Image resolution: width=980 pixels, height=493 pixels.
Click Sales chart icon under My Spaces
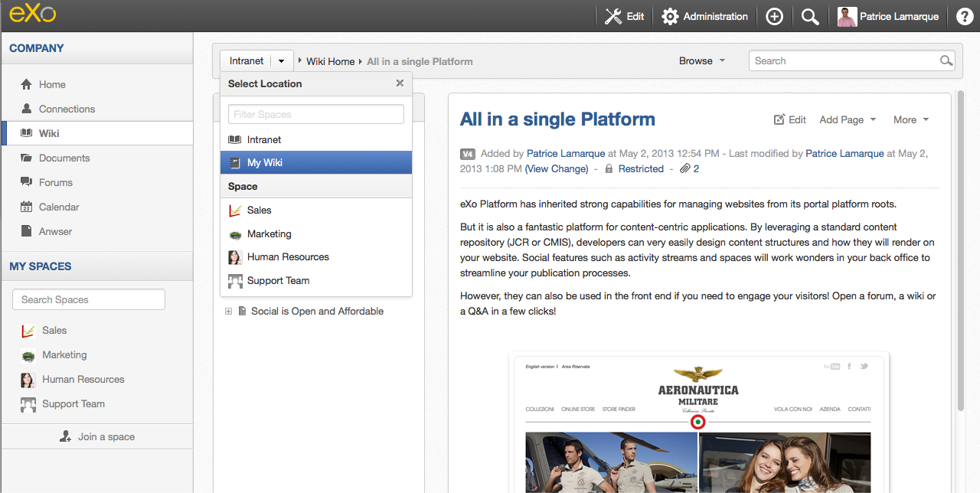(x=28, y=331)
